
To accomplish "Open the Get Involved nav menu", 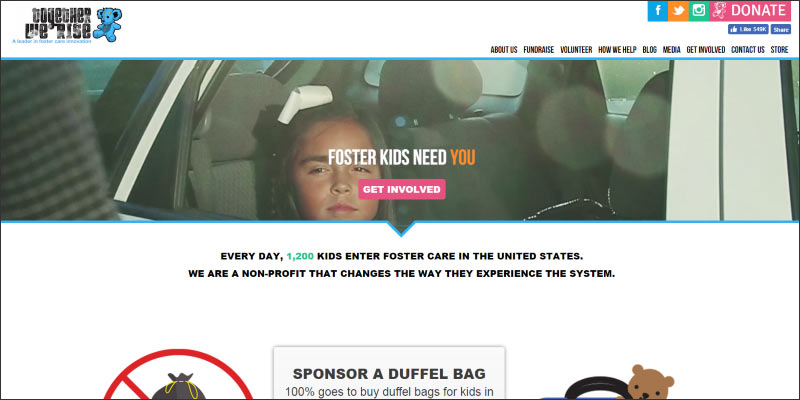I will coord(706,50).
